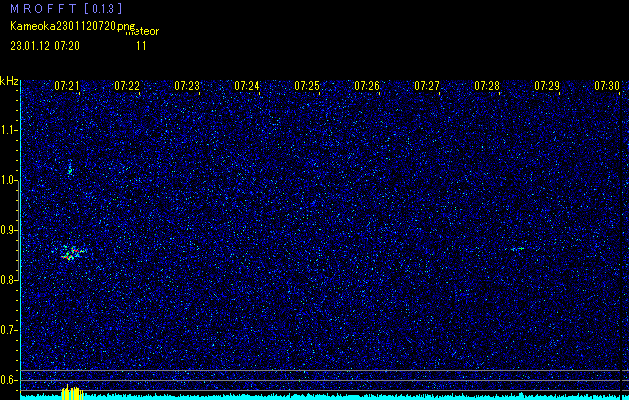Click the 0.7 kHz frequency label
This screenshot has height=400, width=629.
9,330
